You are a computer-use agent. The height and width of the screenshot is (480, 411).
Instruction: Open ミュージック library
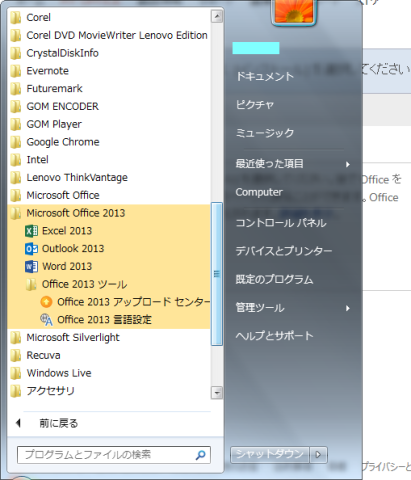265,133
